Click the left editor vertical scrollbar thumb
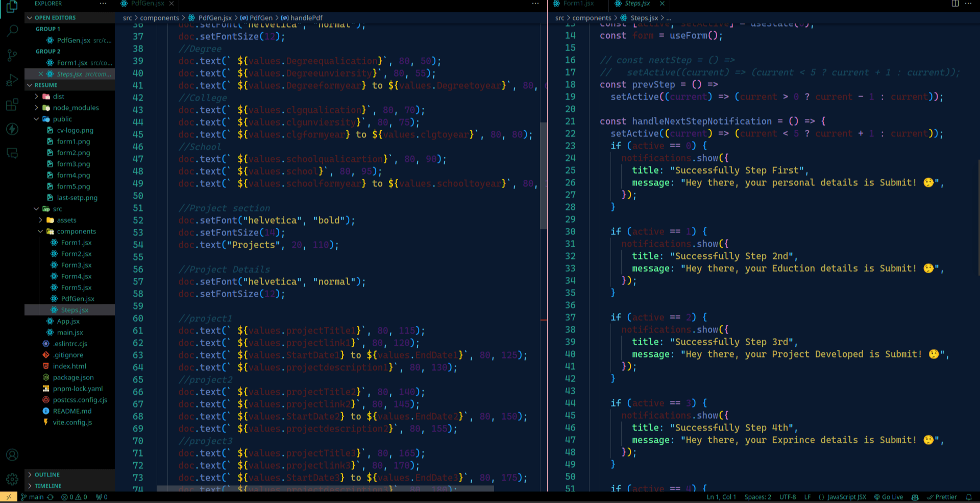This screenshot has height=503, width=980. click(x=544, y=175)
